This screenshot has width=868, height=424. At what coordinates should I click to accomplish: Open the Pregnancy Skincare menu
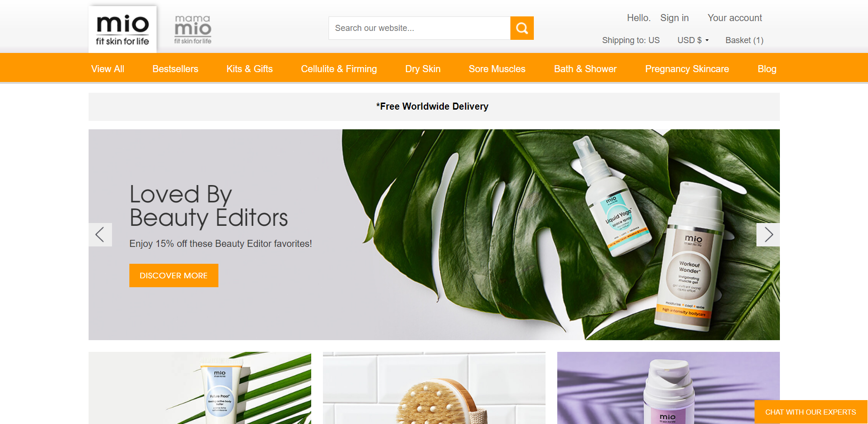point(687,69)
